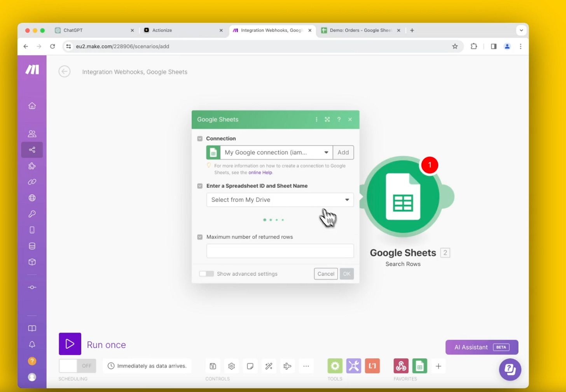Screen dimensions: 566x392
Task: Open Chrome extensions puzzle icon
Action: 473,46
